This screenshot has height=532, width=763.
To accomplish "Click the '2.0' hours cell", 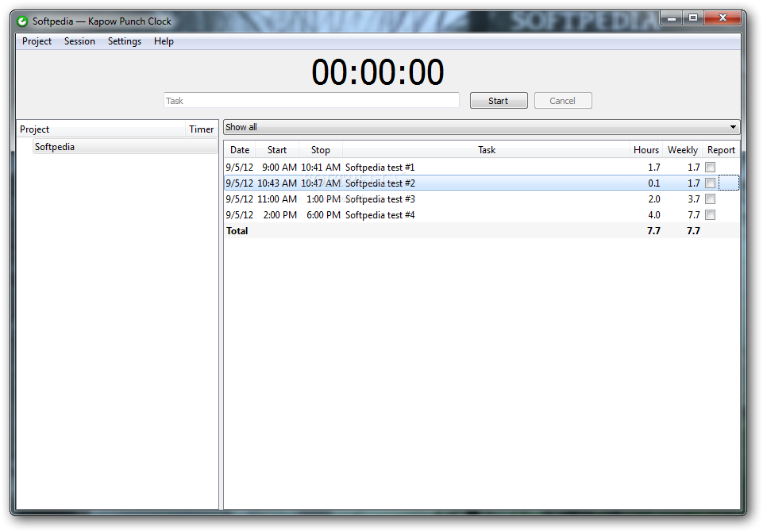I will [x=654, y=199].
